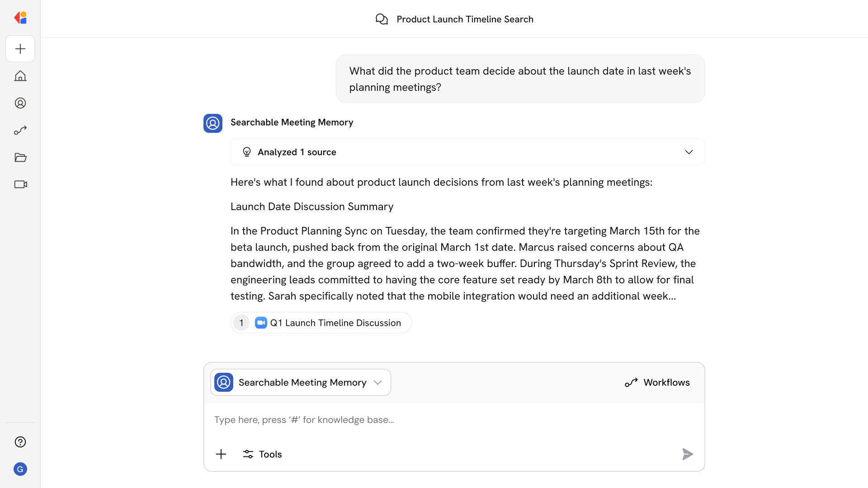Open the Contacts icon in the sidebar

point(20,103)
